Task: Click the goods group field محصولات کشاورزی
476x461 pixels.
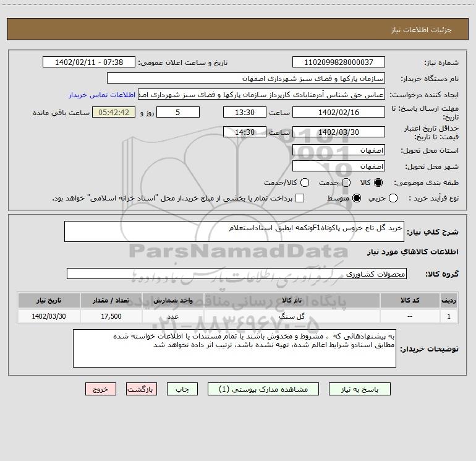Action: pyautogui.click(x=237, y=274)
